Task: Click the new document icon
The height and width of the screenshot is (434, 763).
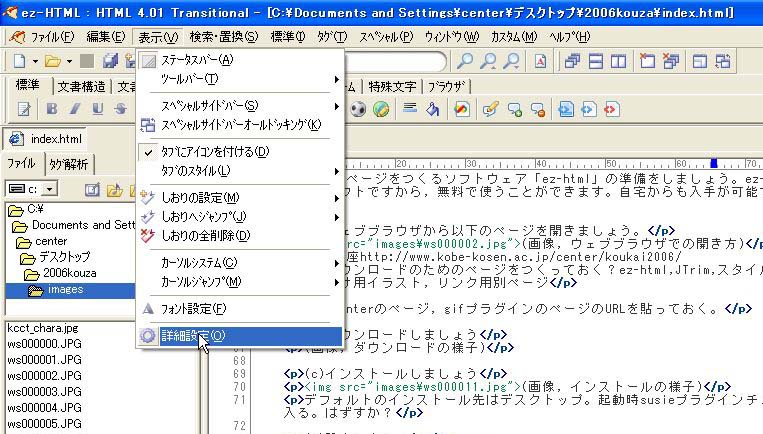Action: tap(19, 61)
